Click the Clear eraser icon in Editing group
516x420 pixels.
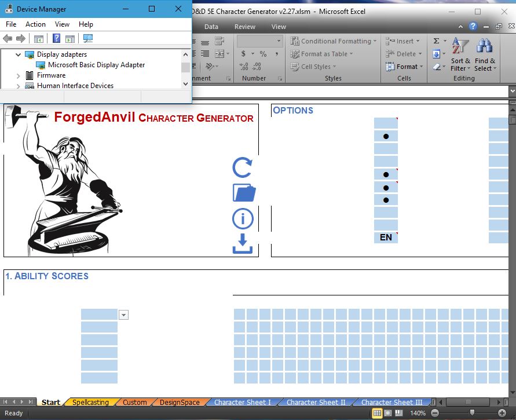tap(437, 67)
